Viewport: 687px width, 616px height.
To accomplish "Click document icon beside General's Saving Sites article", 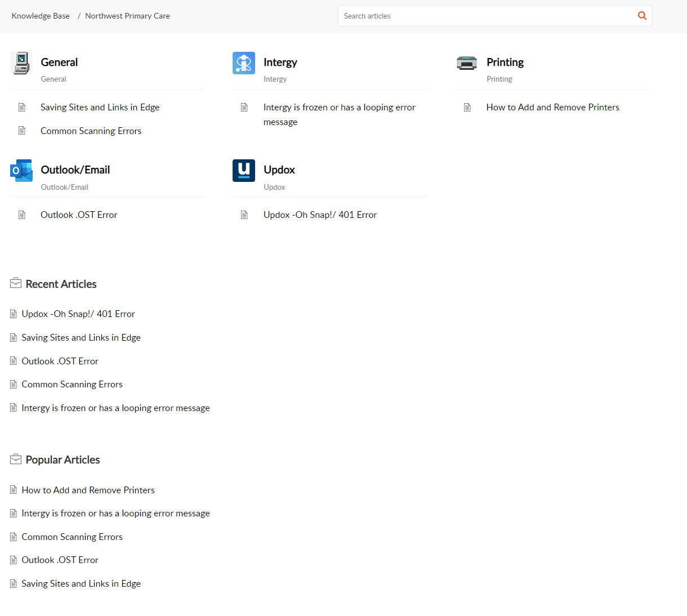I will click(22, 107).
